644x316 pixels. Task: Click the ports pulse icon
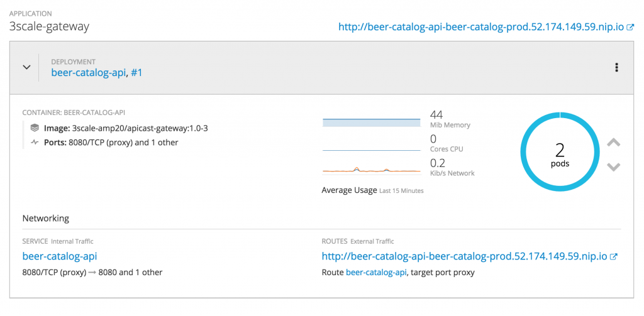[x=35, y=143]
